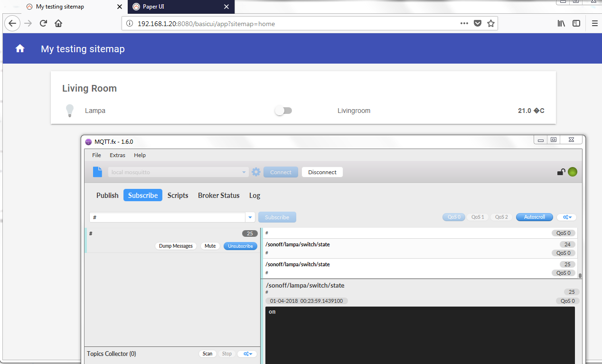Click the Scan button in Topics Collector

[207, 354]
